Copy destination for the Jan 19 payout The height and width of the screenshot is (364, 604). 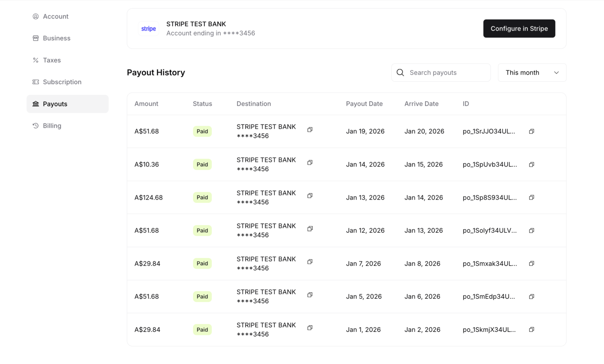point(310,130)
